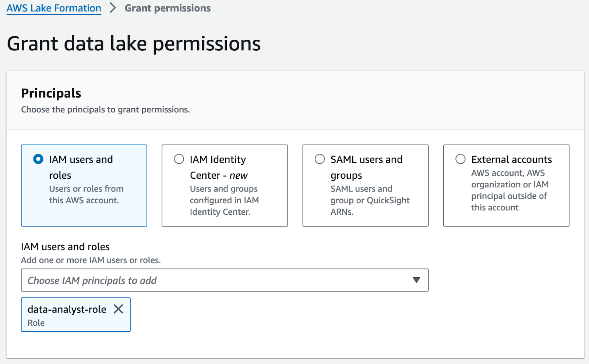589x364 pixels.
Task: Click the Principals section heading
Action: tap(51, 93)
